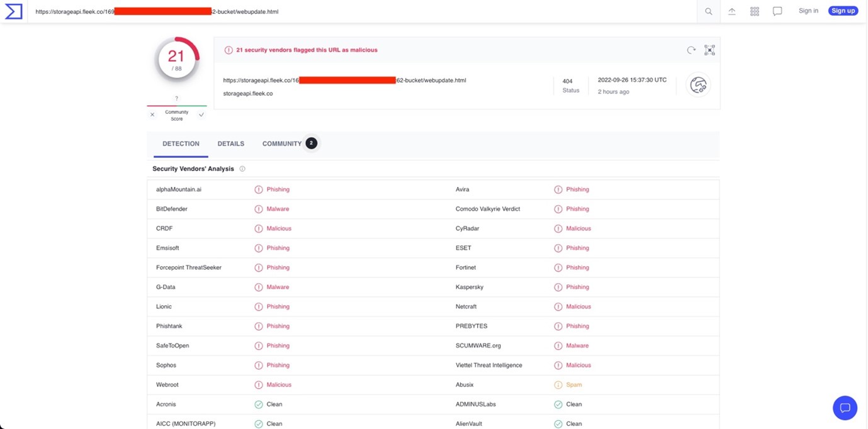Open the blue chat support bubble
868x429 pixels.
845,408
